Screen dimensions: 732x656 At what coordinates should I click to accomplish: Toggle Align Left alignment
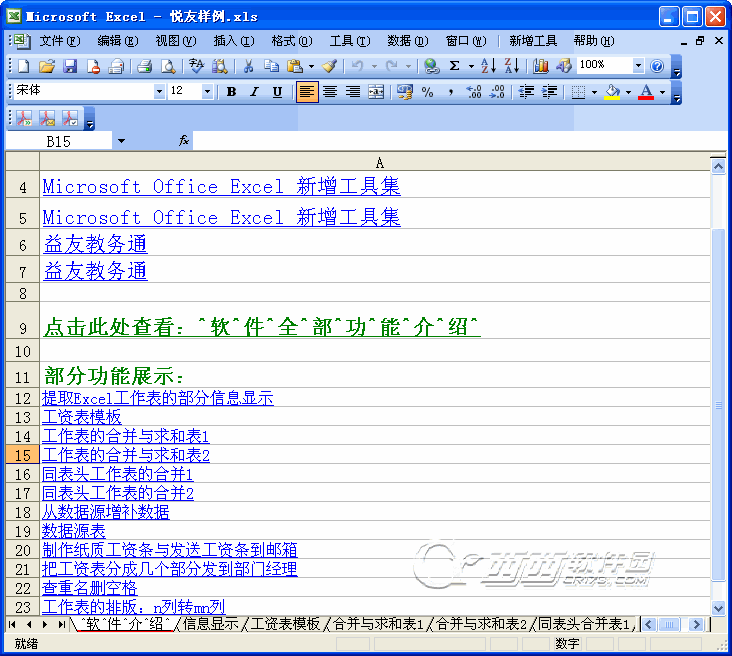(x=307, y=92)
